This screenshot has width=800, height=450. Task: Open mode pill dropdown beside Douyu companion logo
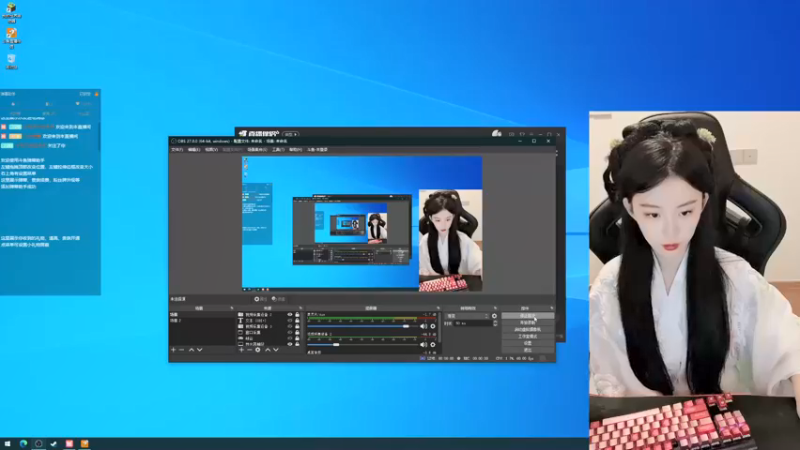(x=291, y=134)
